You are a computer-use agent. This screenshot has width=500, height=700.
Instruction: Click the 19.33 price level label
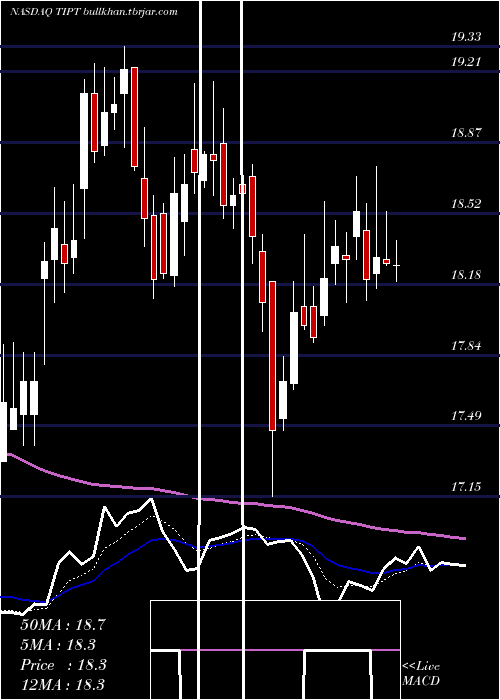[x=466, y=37]
